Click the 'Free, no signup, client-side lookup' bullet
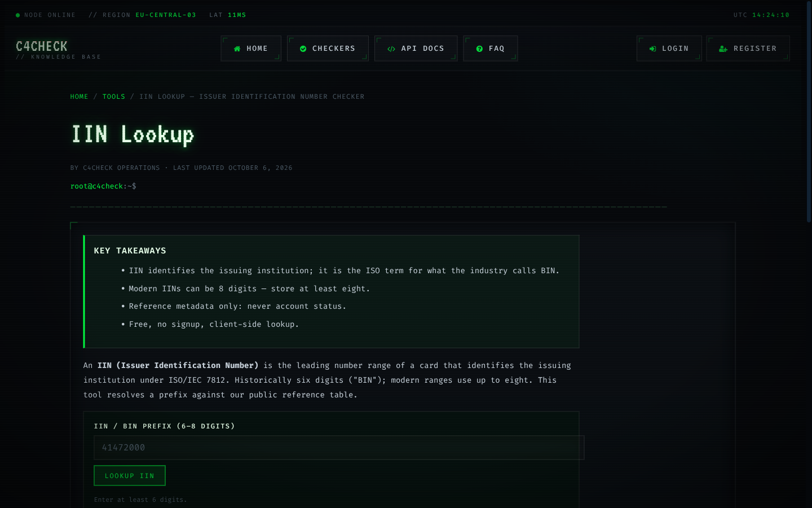The image size is (812, 508). point(214,324)
